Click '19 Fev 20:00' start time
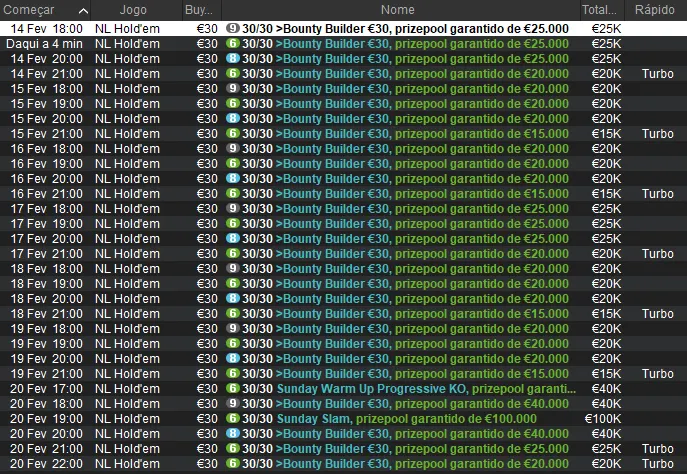Image resolution: width=687 pixels, height=474 pixels. [46, 359]
